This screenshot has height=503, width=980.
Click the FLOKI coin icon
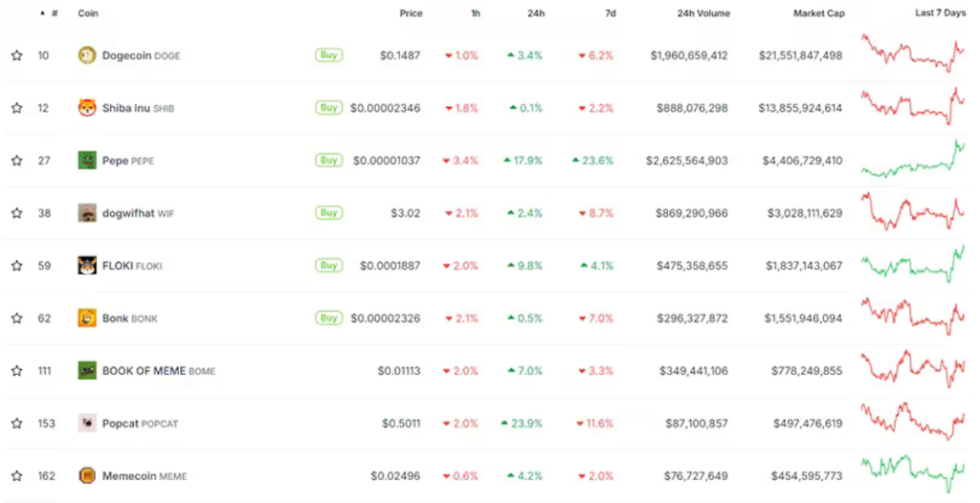coord(87,266)
